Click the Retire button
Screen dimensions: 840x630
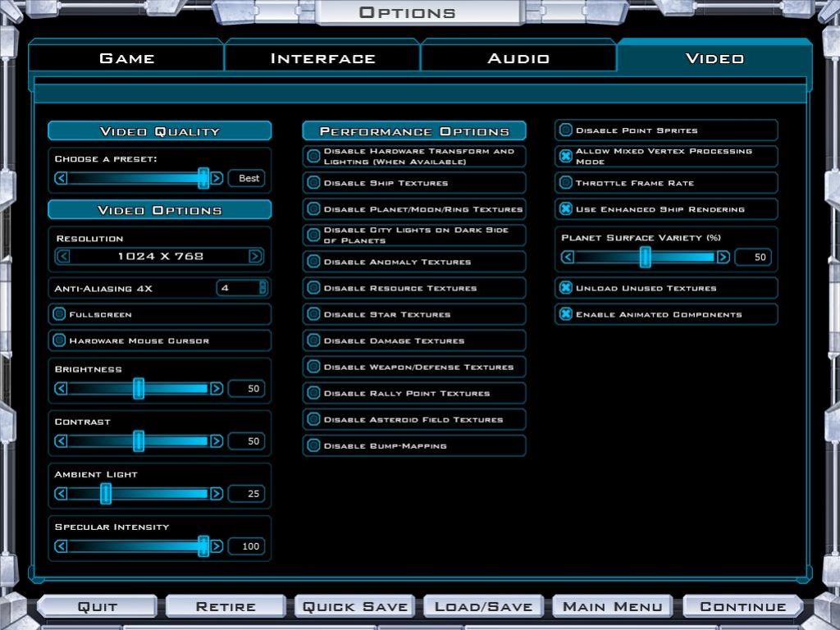(x=226, y=606)
